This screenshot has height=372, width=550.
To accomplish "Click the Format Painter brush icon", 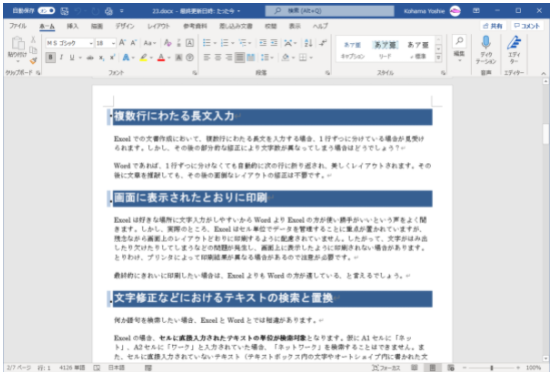I will (x=33, y=61).
